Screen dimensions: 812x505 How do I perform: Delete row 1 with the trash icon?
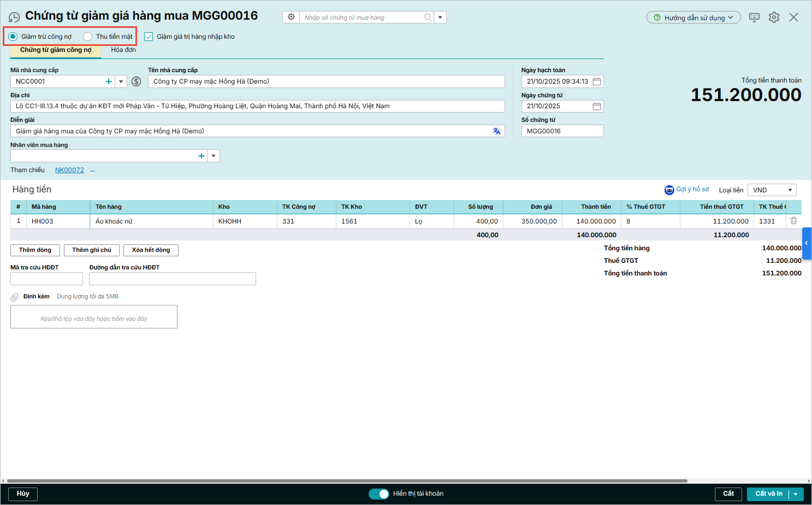793,221
